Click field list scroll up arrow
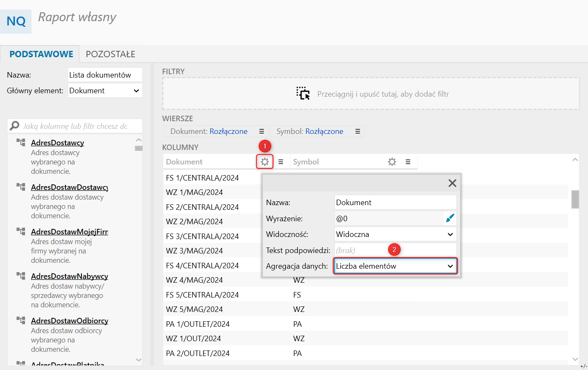This screenshot has height=370, width=588. (x=138, y=140)
